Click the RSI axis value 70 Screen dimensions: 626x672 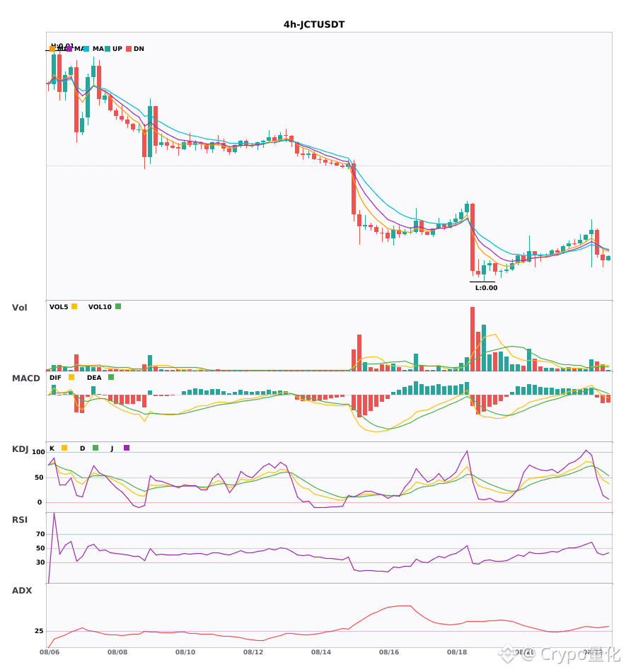point(40,534)
